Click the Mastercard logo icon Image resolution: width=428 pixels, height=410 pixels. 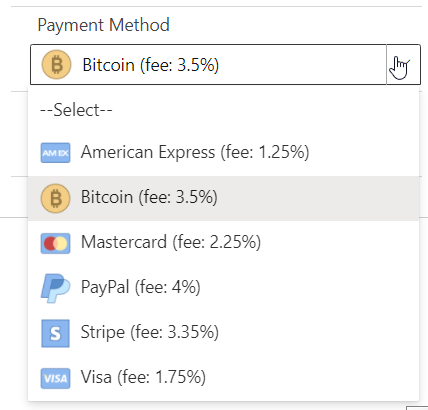(55, 243)
